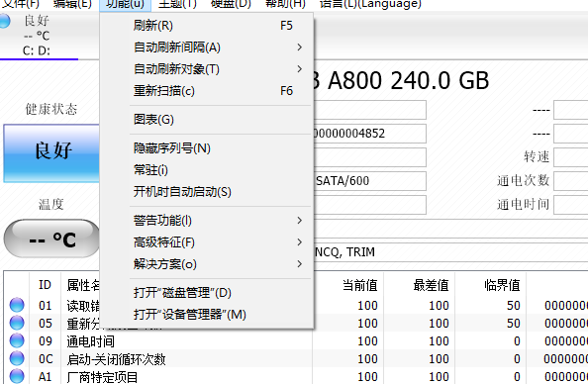The height and width of the screenshot is (384, 588).
Task: Expand the 解决方案(o) submenu
Action: (207, 264)
